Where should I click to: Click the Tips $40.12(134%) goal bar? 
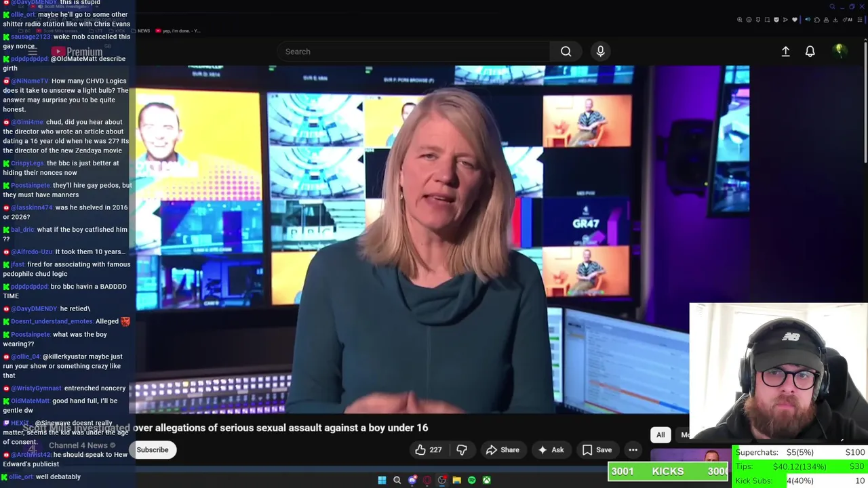[800, 466]
